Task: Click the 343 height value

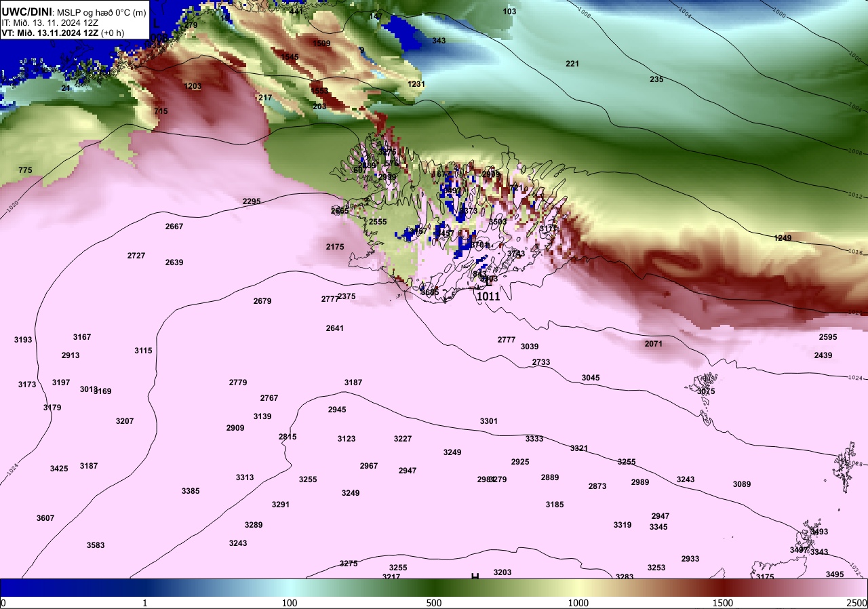Action: click(x=439, y=41)
